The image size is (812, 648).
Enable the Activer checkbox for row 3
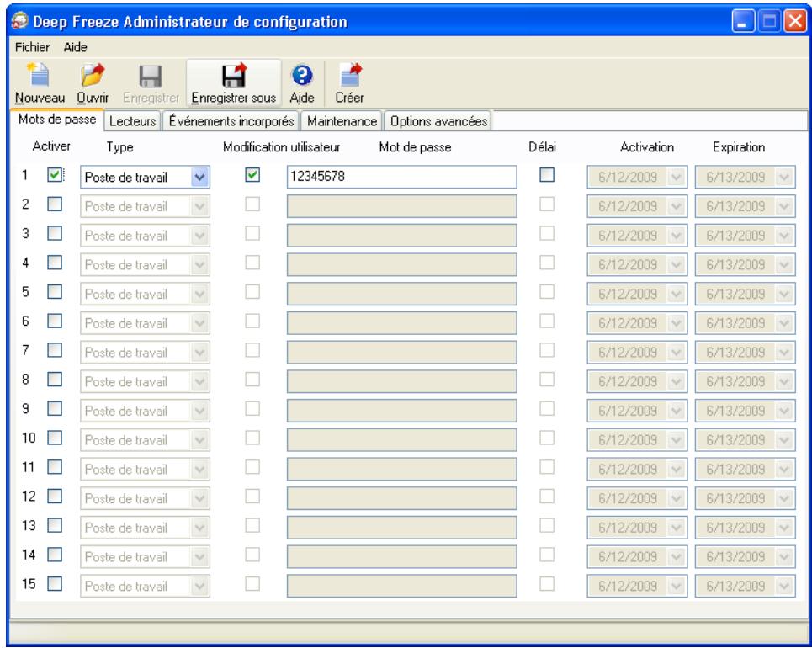click(55, 233)
